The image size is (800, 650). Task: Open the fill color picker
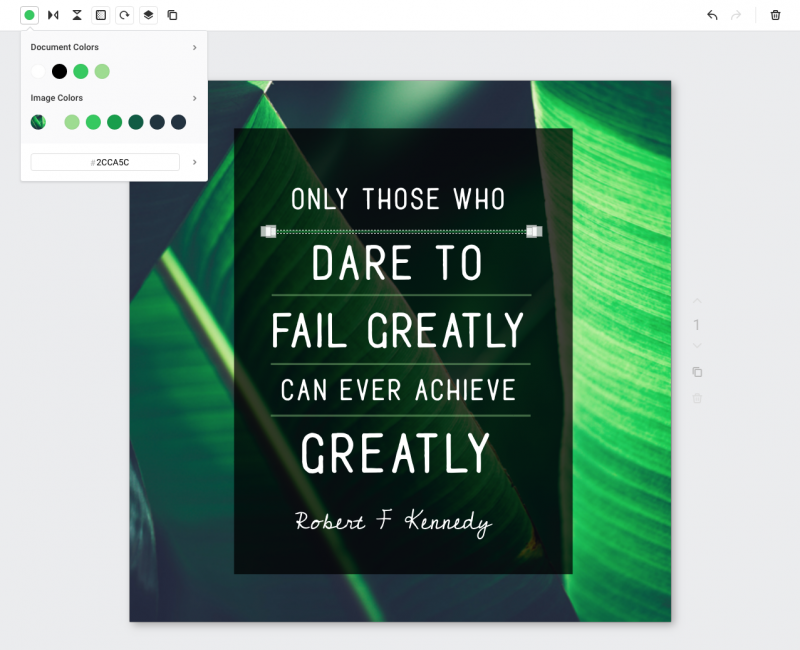coord(28,15)
